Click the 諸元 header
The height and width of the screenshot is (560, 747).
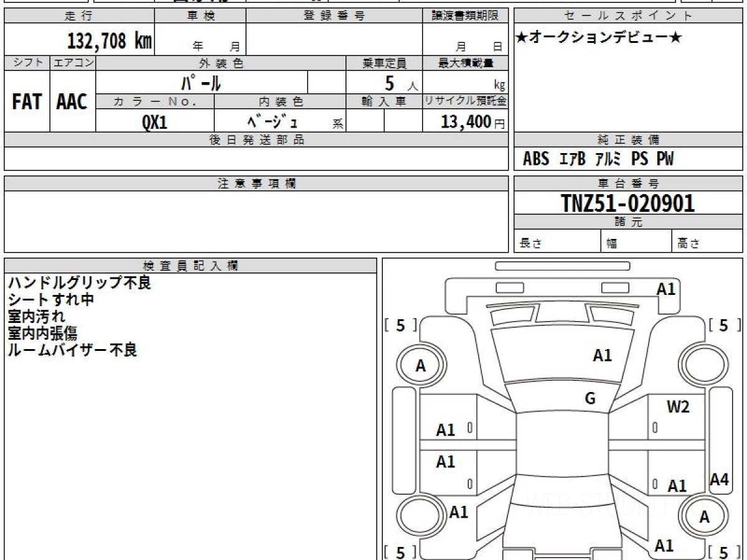(628, 222)
